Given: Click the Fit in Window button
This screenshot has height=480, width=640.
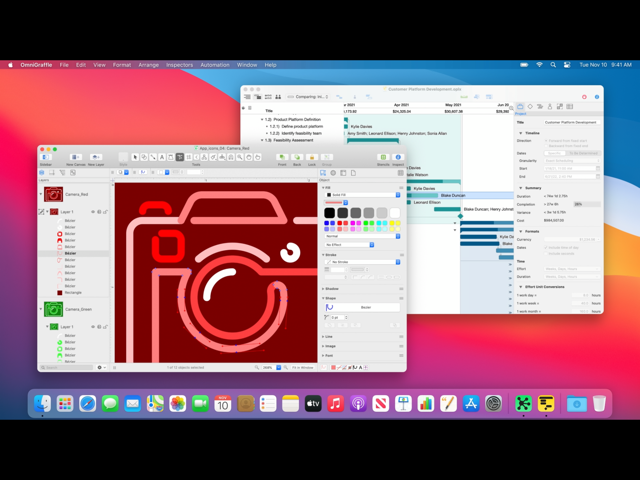Looking at the screenshot, I should tap(303, 367).
